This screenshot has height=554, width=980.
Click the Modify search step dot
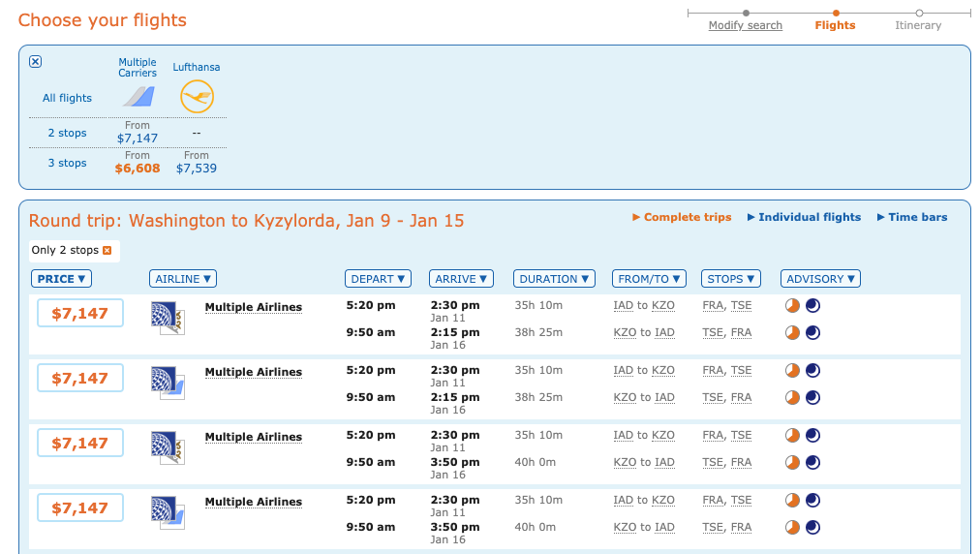pos(746,13)
